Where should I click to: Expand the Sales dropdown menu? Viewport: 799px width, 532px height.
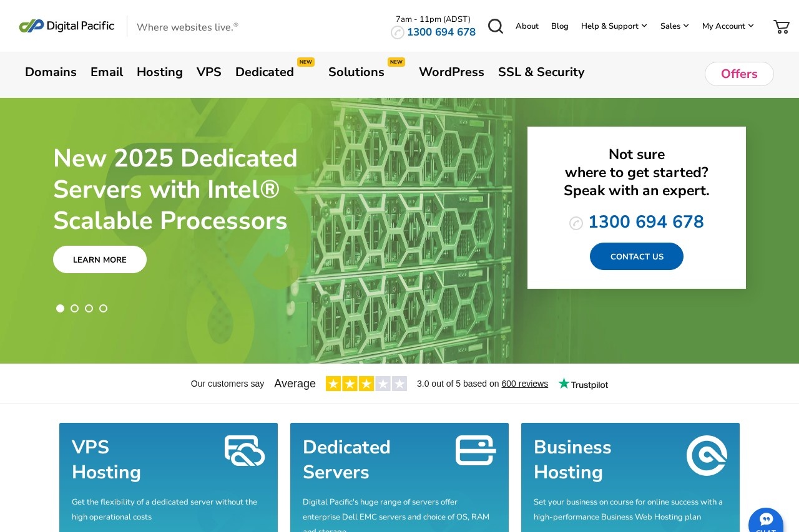pos(674,26)
